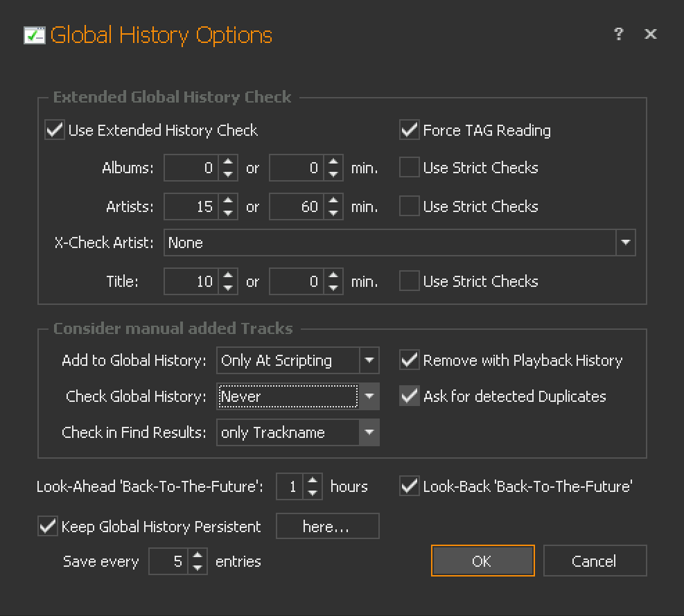Increase the Save every entries value
The image size is (684, 616).
[198, 555]
